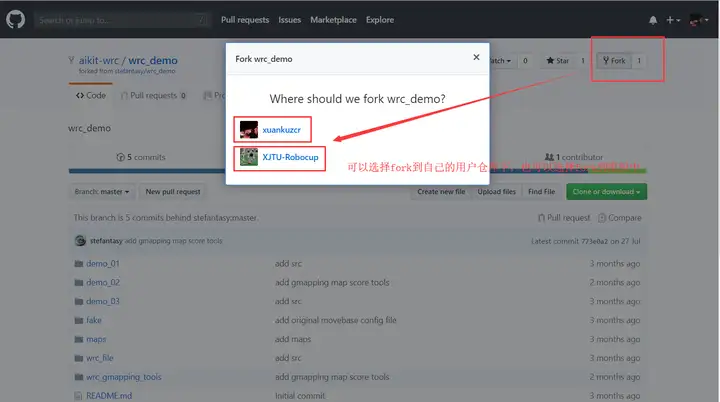Go to Marketplace in top navigation
720x402 pixels.
[x=333, y=20]
